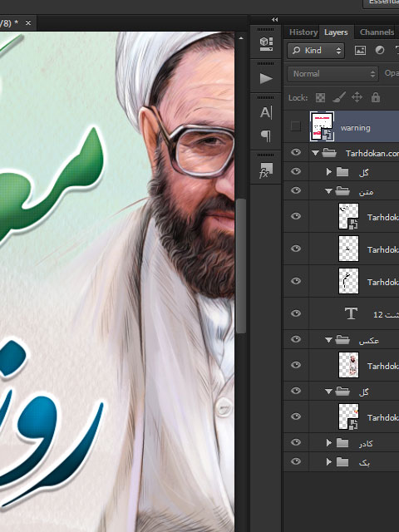Collapse the عکس group triangle
Image resolution: width=399 pixels, height=532 pixels.
[x=328, y=339]
